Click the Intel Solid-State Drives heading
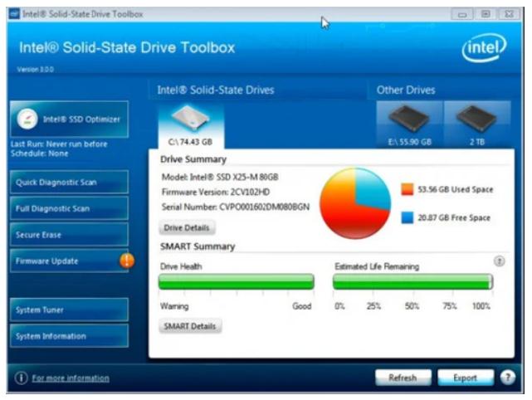The image size is (532, 400). coord(216,90)
